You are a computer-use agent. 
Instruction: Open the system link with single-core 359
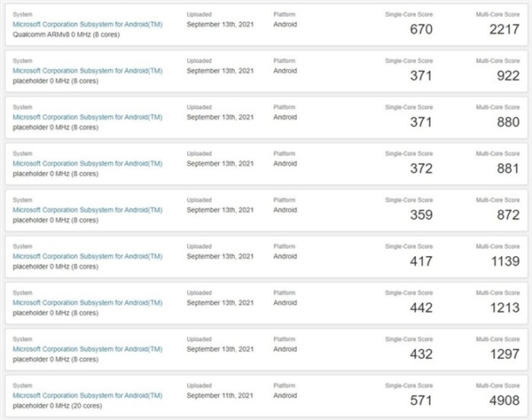tap(88, 210)
